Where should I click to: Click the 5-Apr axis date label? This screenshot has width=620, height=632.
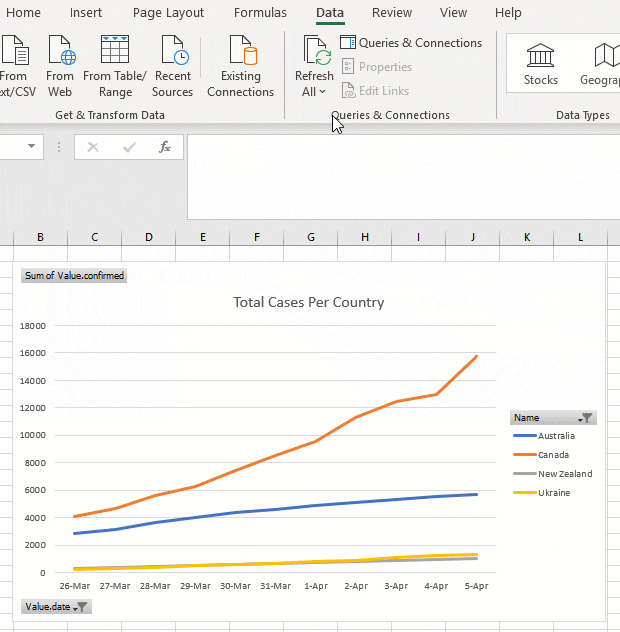tap(476, 586)
